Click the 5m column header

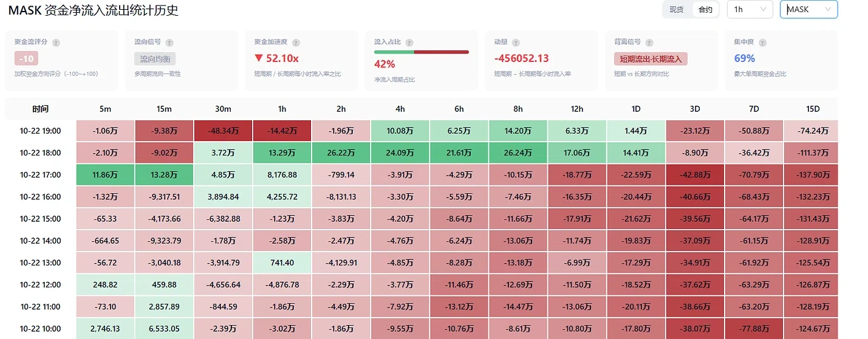106,109
